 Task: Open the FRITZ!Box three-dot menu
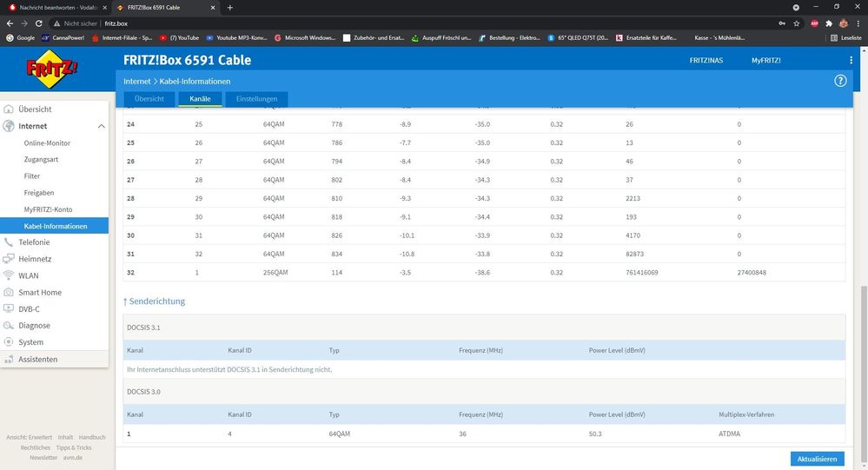coord(851,60)
